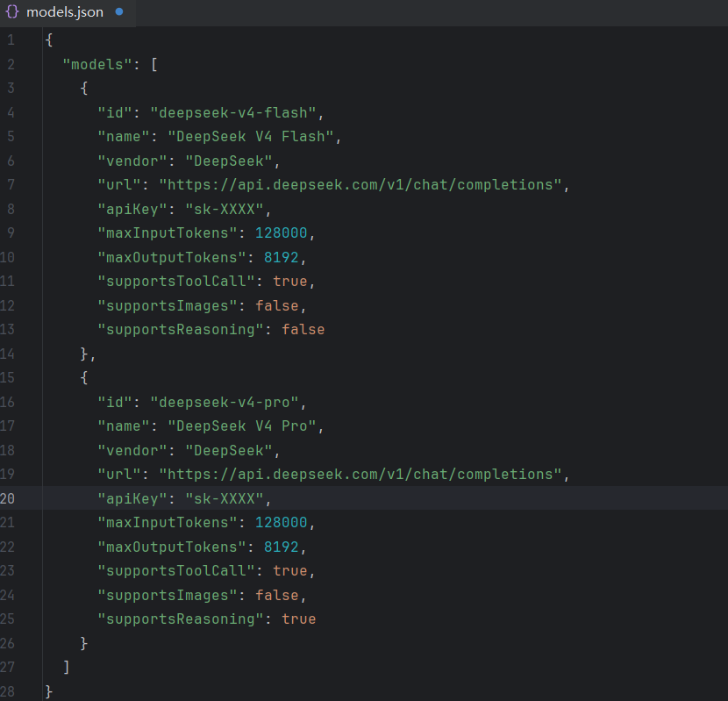Open the second api.deepseek.com URL on line 19

tap(360, 475)
